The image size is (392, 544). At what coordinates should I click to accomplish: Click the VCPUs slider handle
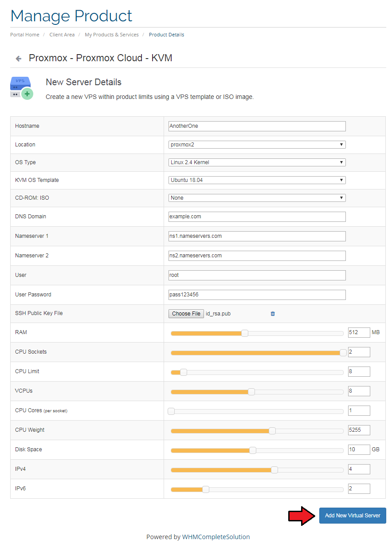251,392
